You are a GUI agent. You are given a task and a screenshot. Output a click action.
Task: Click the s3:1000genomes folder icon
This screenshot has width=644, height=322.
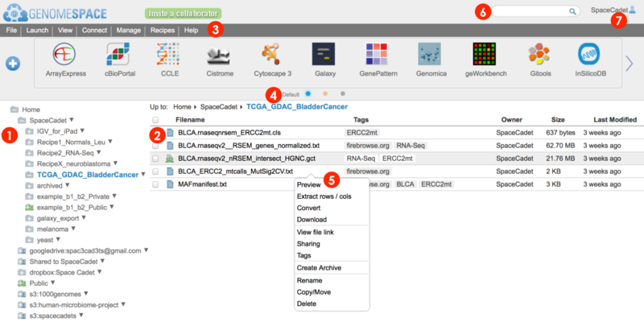click(x=22, y=294)
